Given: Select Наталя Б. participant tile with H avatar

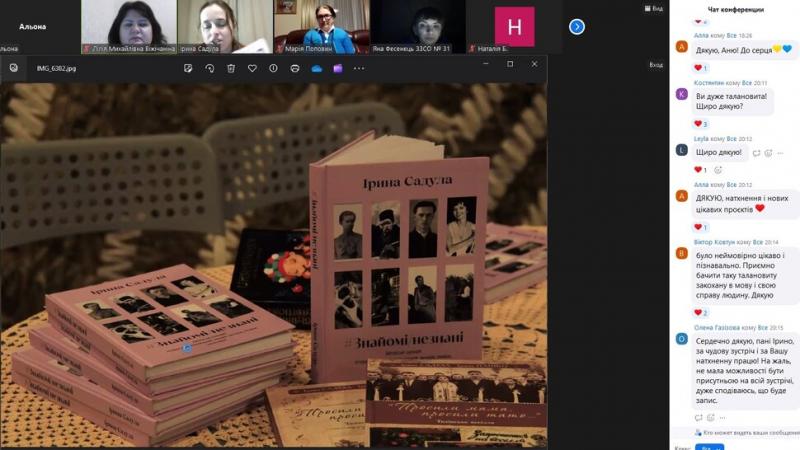Looking at the screenshot, I should 514,27.
